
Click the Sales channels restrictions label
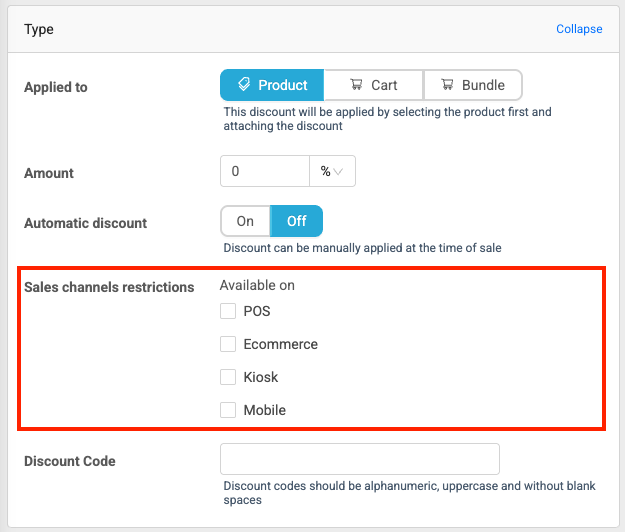[x=109, y=287]
